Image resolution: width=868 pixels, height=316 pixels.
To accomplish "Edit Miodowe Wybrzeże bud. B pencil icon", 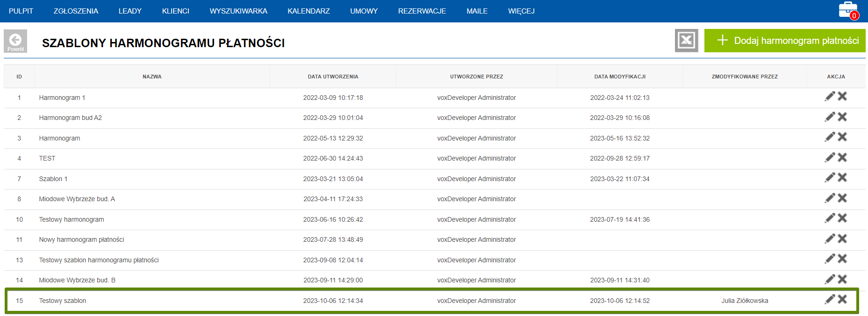I will [x=830, y=279].
